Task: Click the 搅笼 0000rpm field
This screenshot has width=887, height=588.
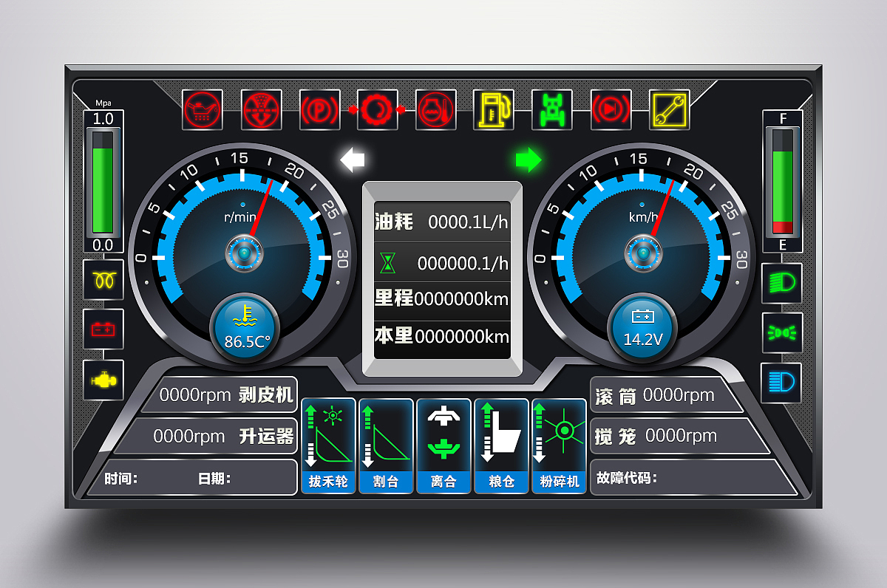Action: pos(679,436)
